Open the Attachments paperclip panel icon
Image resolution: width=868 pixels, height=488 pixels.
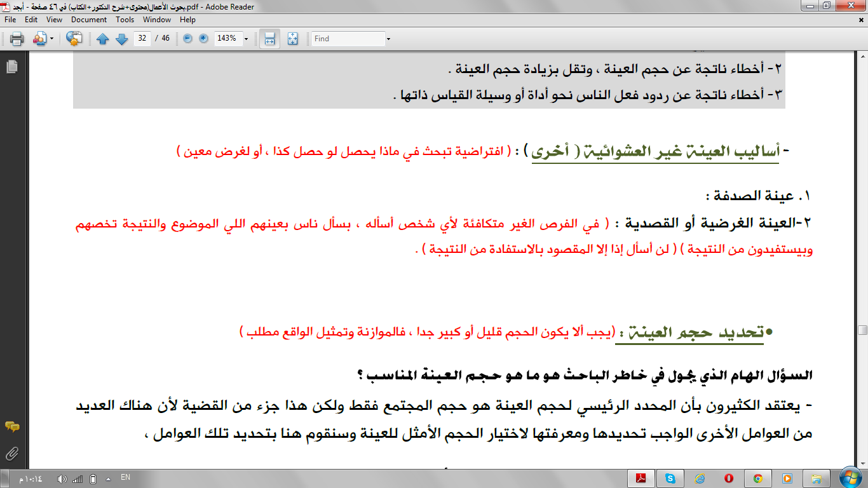click(x=11, y=454)
